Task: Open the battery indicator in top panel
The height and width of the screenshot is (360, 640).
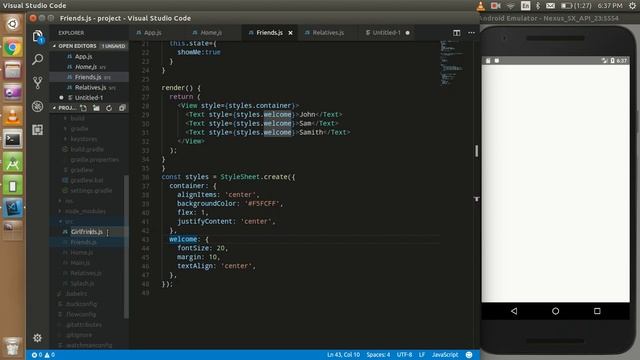Action: point(576,6)
